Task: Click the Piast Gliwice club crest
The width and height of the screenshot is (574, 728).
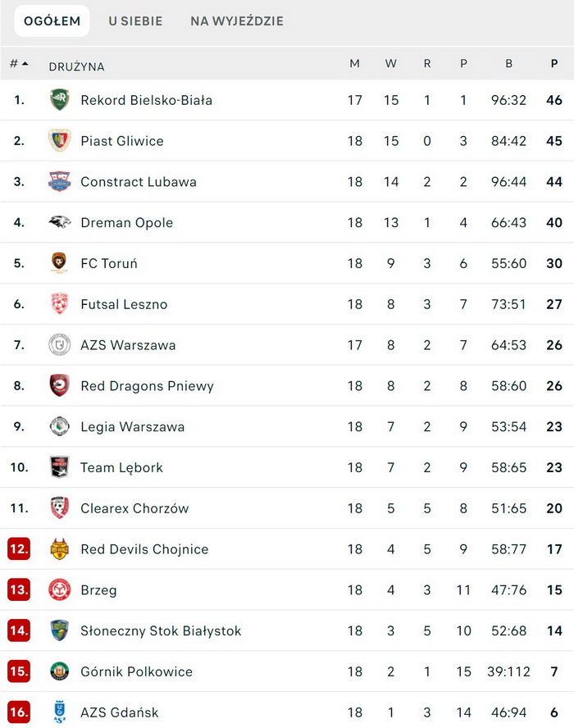Action: point(59,141)
